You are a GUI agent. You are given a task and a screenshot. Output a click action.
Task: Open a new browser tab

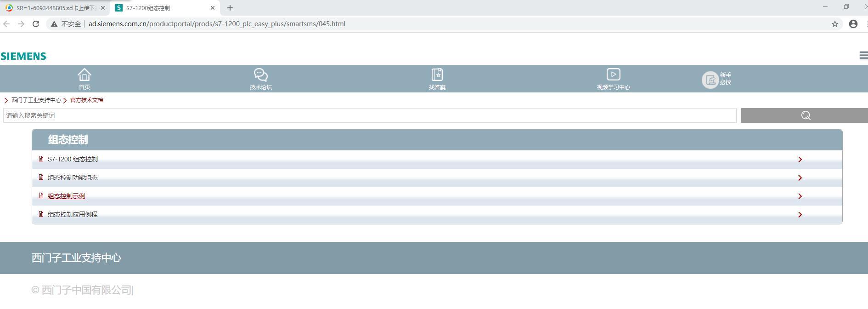click(230, 8)
